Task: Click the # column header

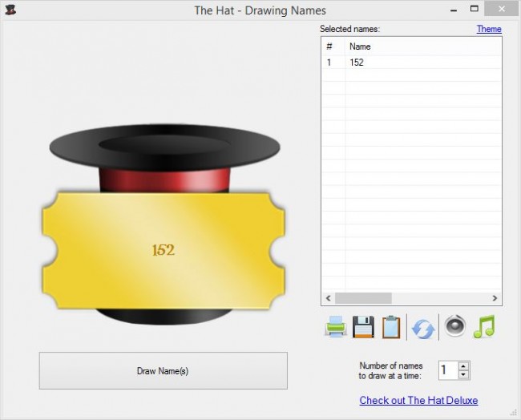Action: tap(333, 46)
